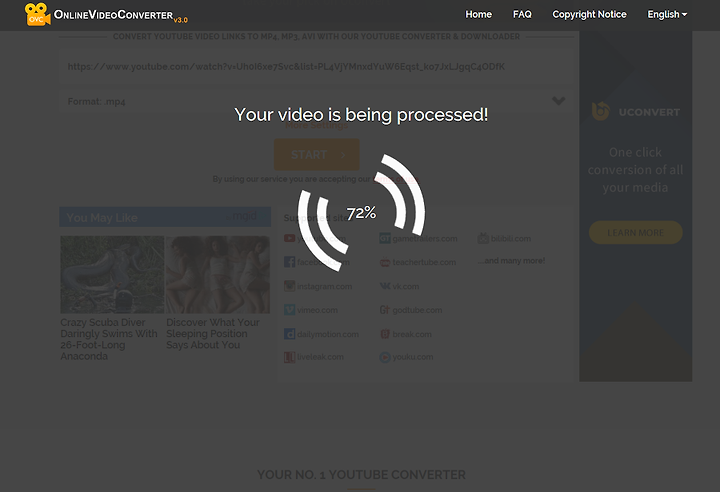Image resolution: width=720 pixels, height=492 pixels.
Task: Click the Bilibili site icon
Action: (x=483, y=238)
